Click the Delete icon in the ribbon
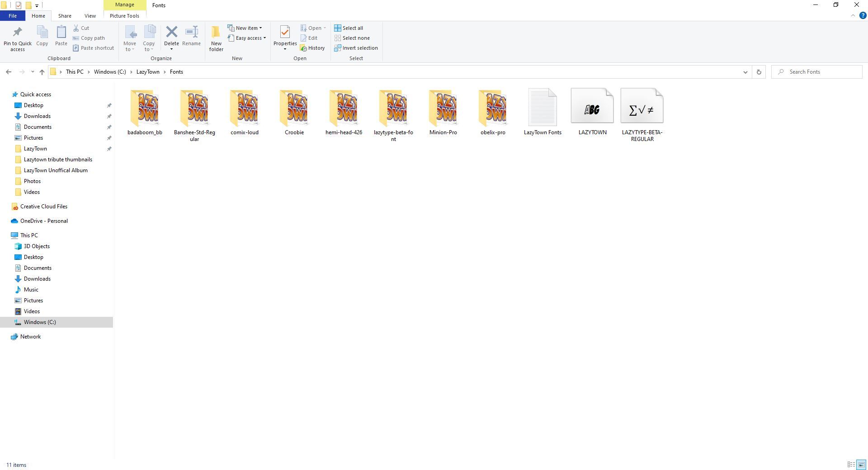This screenshot has width=868, height=470. (171, 33)
